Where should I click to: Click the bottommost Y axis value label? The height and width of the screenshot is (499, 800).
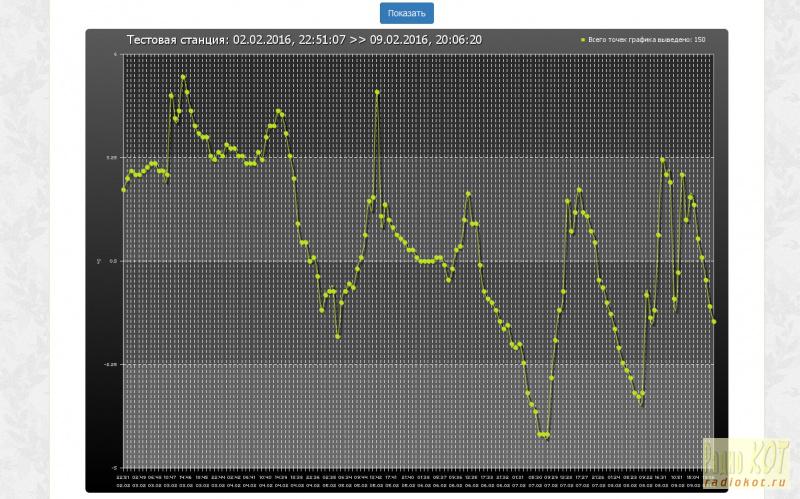point(115,467)
